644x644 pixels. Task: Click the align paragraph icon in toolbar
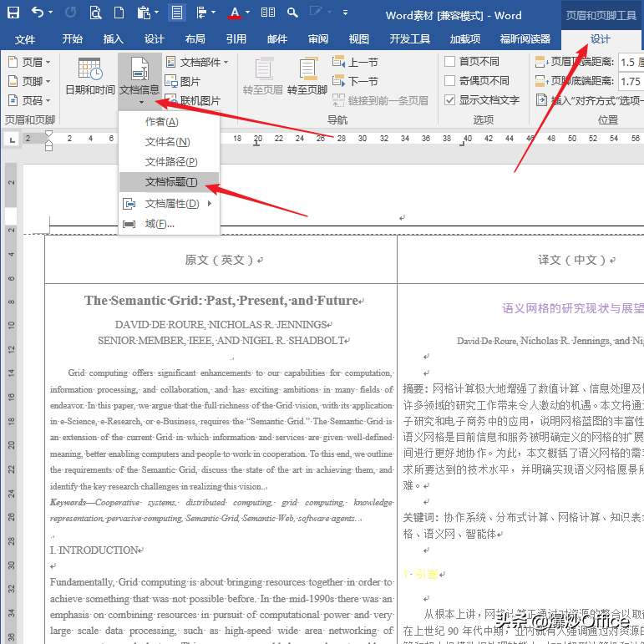[x=201, y=13]
